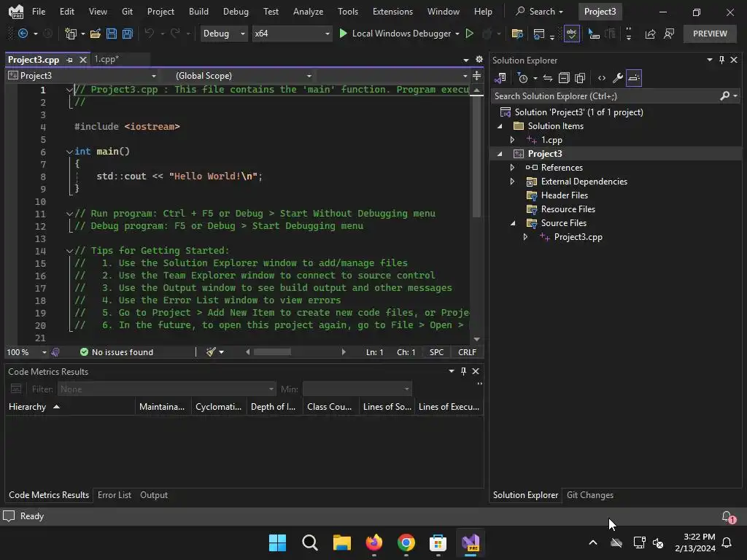The width and height of the screenshot is (747, 560).
Task: Open the Extensions menu
Action: click(x=392, y=12)
